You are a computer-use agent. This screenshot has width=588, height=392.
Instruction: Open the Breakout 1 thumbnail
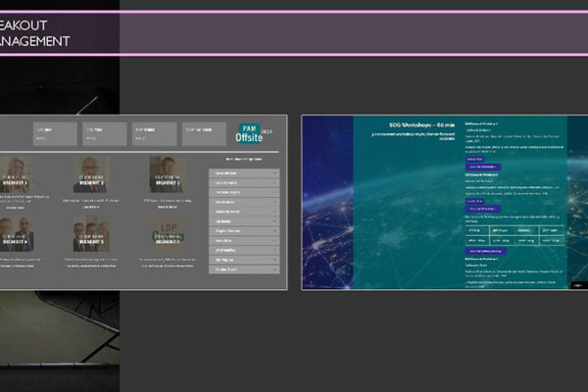coord(16,174)
